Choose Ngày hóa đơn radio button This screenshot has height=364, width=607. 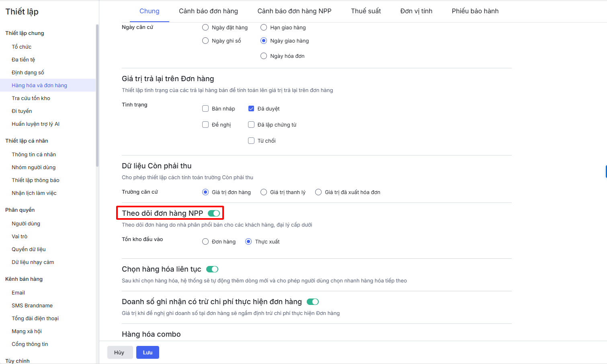point(264,56)
